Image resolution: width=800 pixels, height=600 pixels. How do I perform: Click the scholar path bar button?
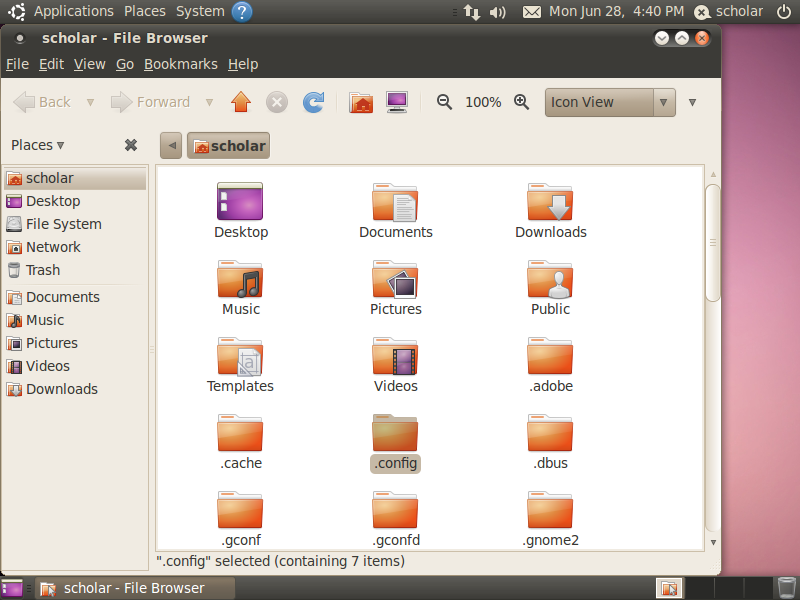click(x=228, y=146)
